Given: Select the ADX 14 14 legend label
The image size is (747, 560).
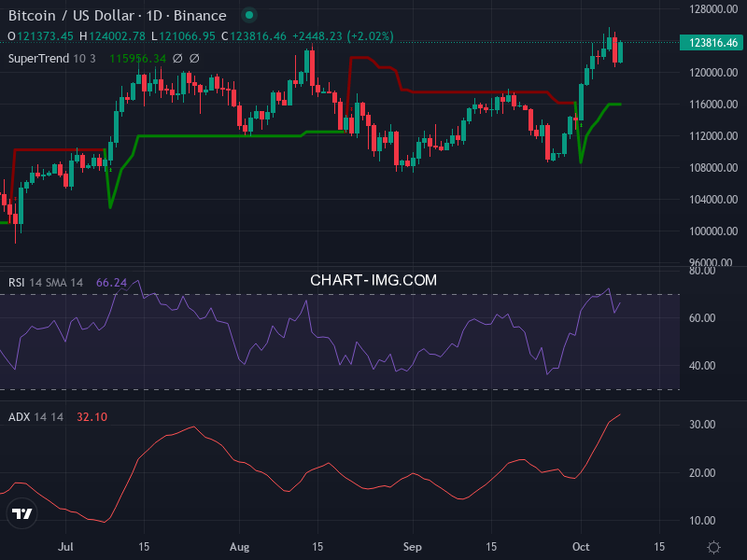Looking at the screenshot, I should pos(37,416).
